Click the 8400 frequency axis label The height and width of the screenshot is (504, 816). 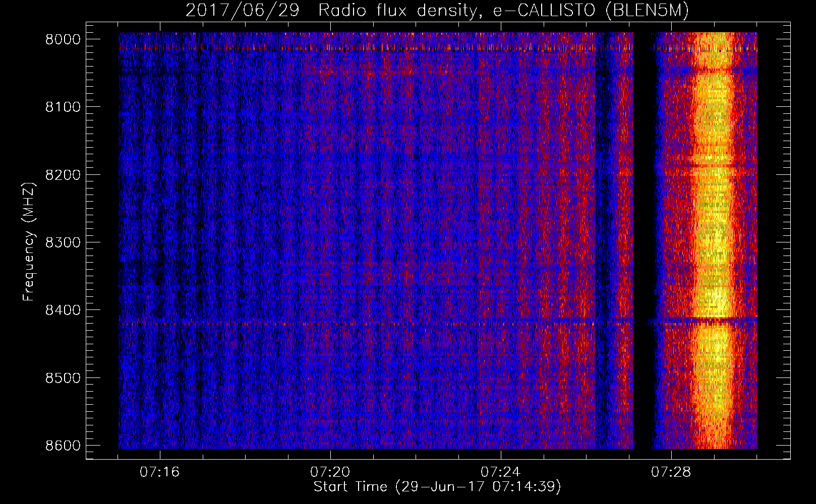(63, 310)
